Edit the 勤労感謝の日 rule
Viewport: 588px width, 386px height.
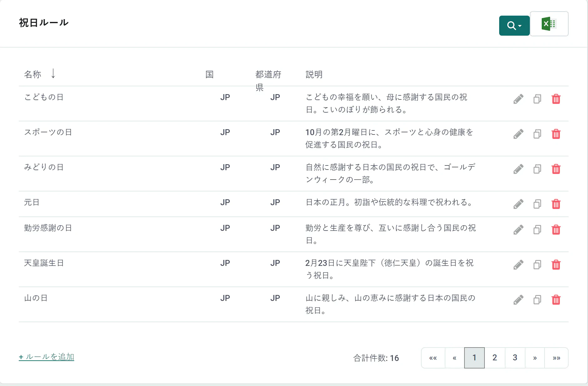tap(518, 230)
